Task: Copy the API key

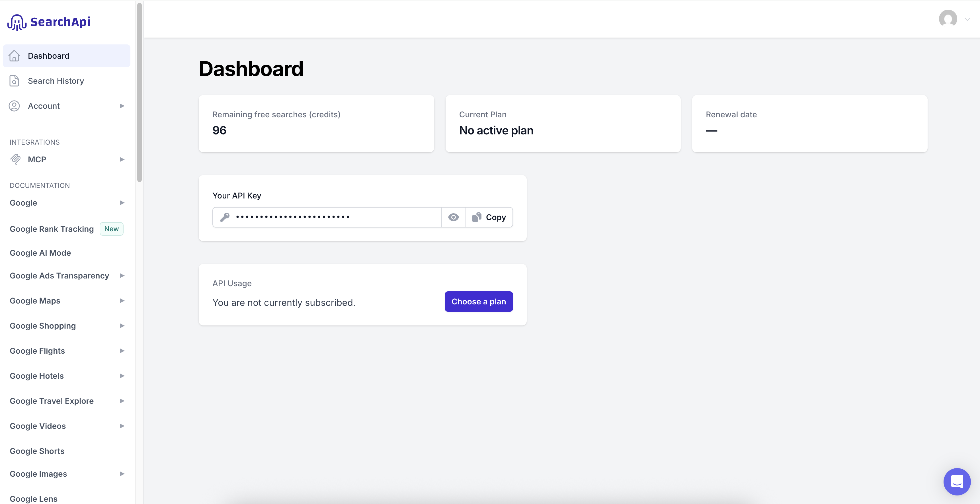Action: click(x=489, y=217)
